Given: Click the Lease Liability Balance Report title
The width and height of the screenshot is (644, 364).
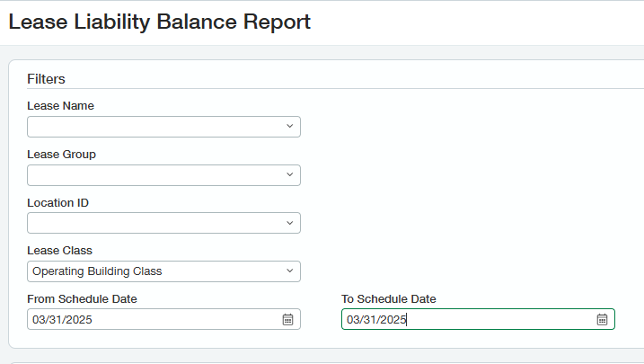Looking at the screenshot, I should pos(159,22).
